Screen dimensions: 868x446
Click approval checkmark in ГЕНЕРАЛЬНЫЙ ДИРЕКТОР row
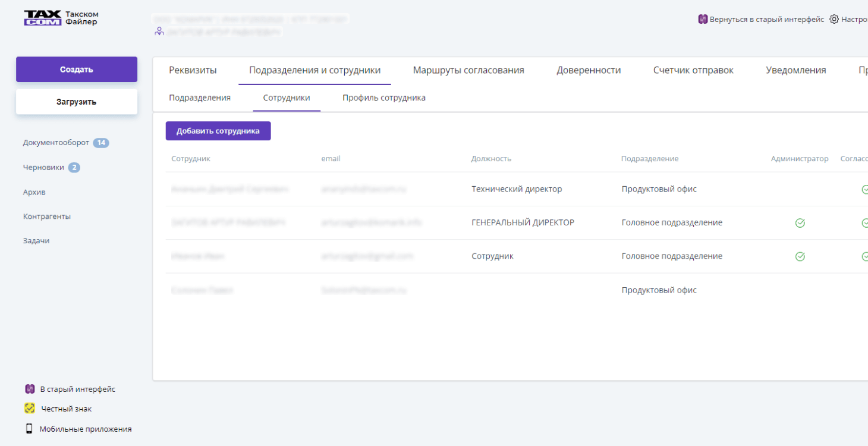[x=865, y=223]
